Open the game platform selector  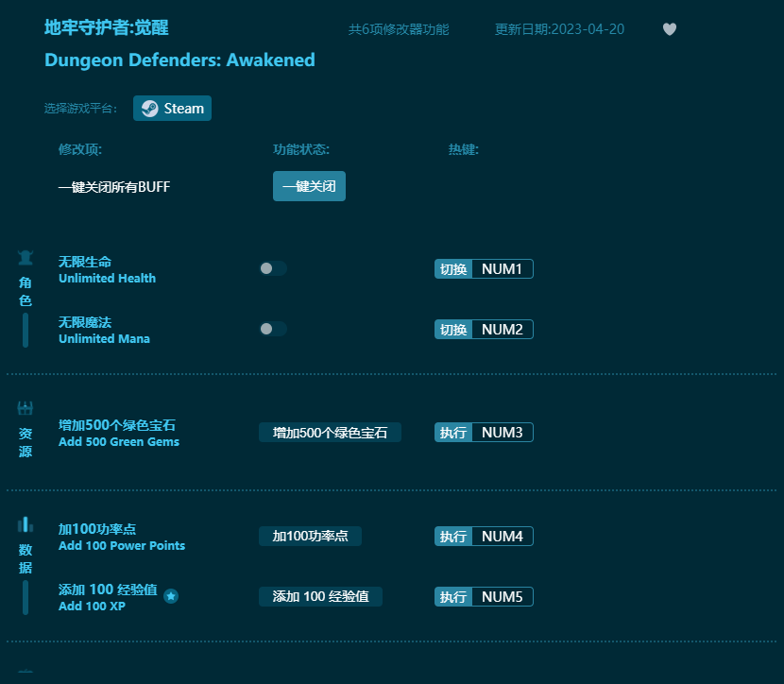pyautogui.click(x=172, y=108)
